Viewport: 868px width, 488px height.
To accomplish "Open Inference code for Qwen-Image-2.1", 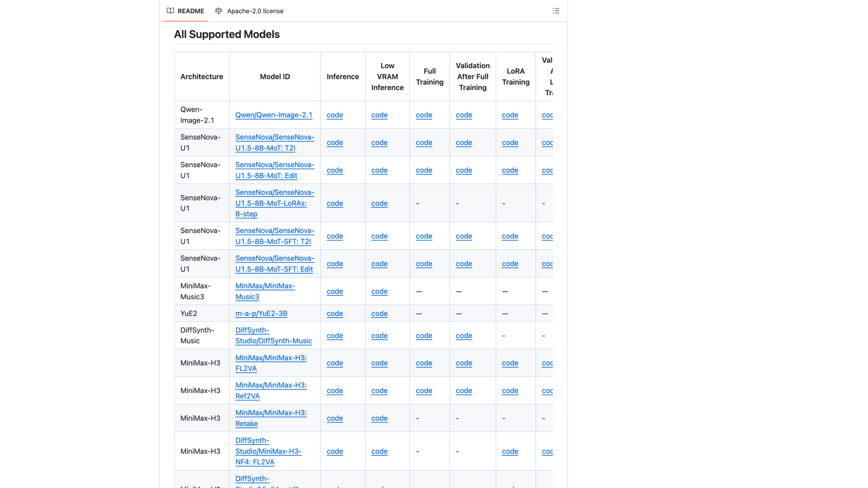I will 335,115.
